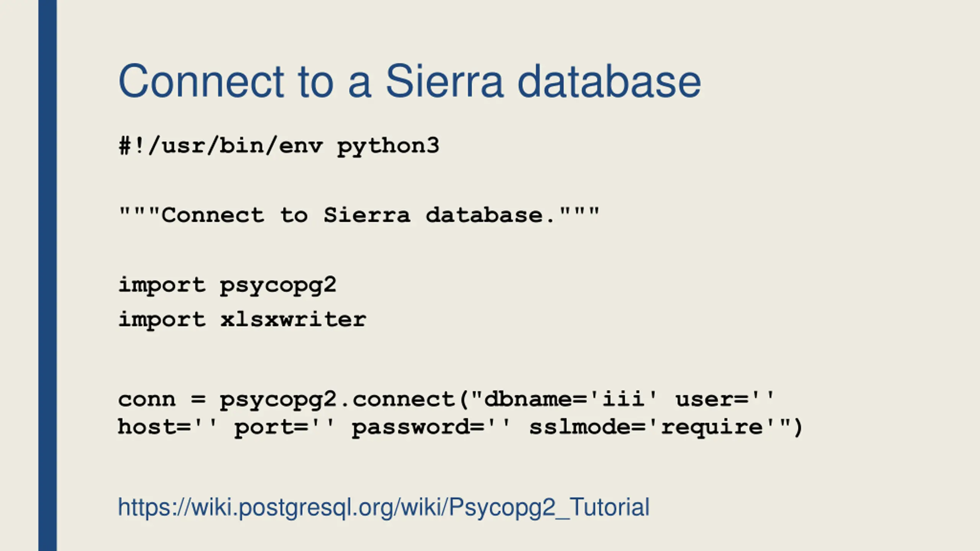Click the 'import psycopg2' code line

227,285
